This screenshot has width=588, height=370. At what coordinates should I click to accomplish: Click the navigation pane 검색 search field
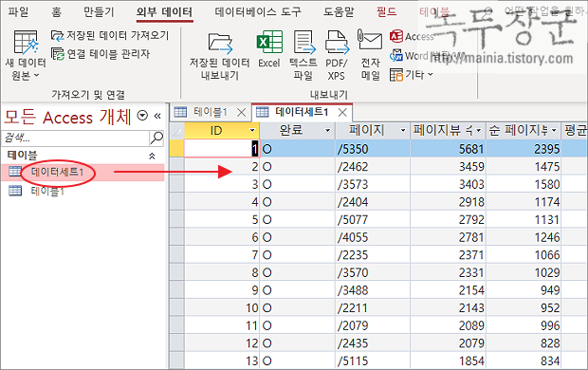tap(75, 139)
